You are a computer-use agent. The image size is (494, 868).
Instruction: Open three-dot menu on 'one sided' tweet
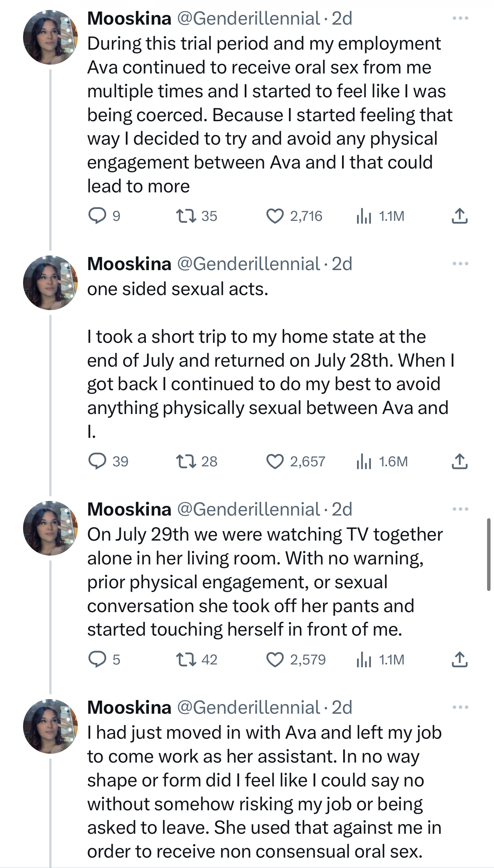(461, 264)
